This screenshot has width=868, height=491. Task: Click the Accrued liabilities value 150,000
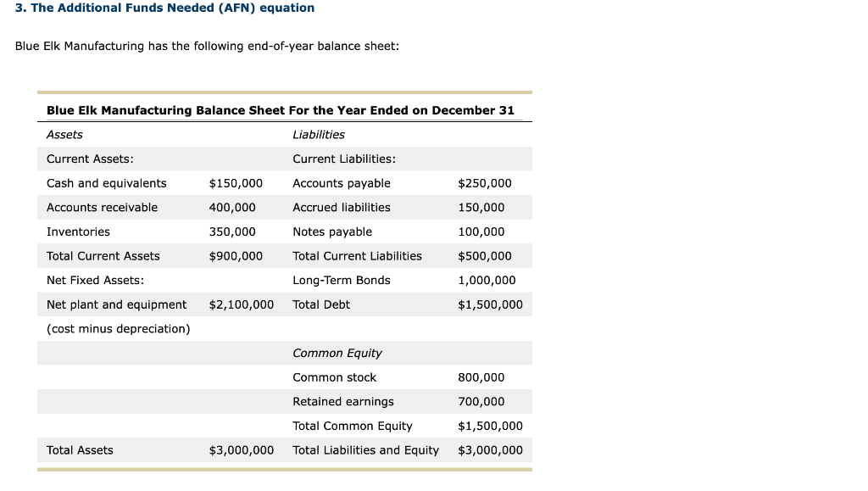click(x=481, y=208)
